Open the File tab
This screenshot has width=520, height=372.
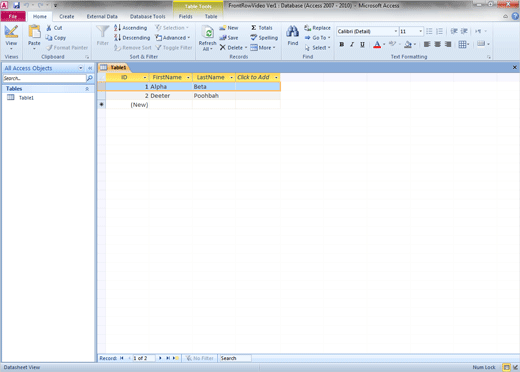pos(13,16)
